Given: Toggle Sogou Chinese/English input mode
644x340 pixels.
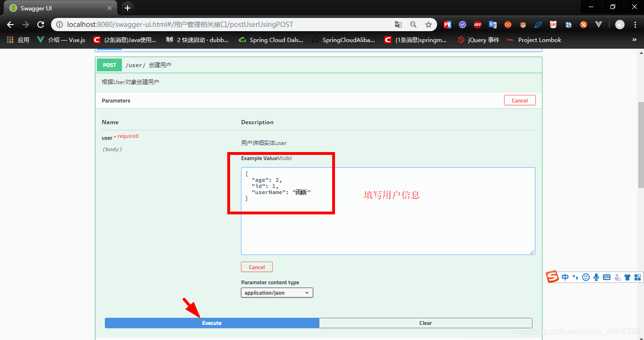Looking at the screenshot, I should [x=565, y=278].
